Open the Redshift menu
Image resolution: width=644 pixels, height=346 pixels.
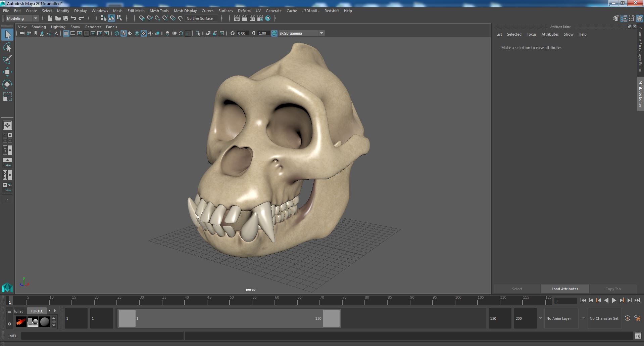(332, 11)
